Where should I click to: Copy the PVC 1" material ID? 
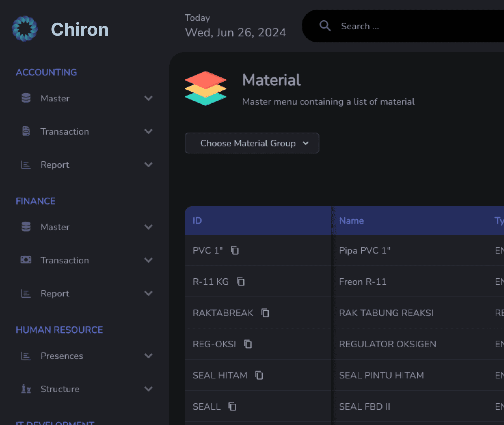coord(235,250)
